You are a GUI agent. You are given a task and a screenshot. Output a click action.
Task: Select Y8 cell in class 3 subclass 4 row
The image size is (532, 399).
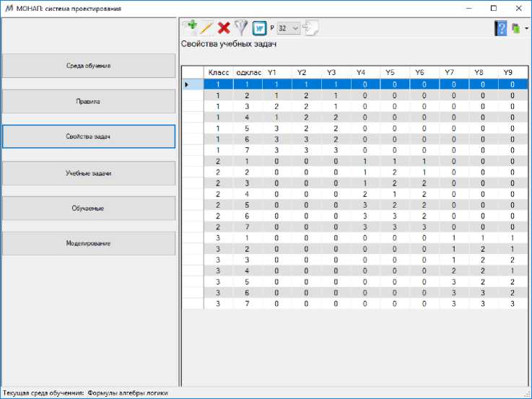tap(483, 271)
